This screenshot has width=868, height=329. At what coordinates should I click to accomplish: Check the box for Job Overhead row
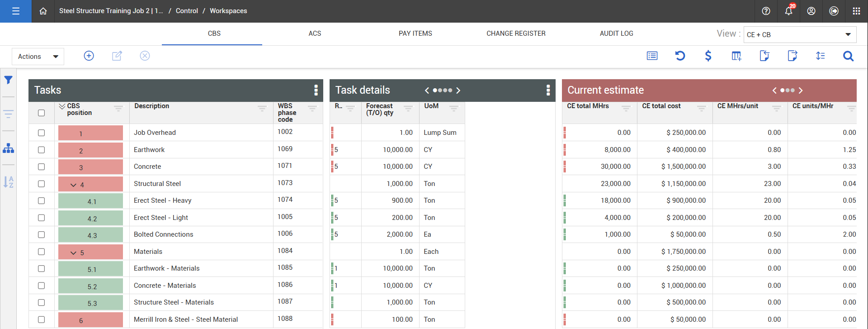[42, 133]
